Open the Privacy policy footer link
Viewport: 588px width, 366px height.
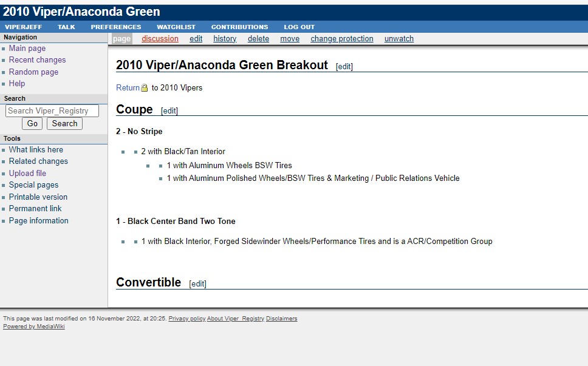pyautogui.click(x=186, y=319)
